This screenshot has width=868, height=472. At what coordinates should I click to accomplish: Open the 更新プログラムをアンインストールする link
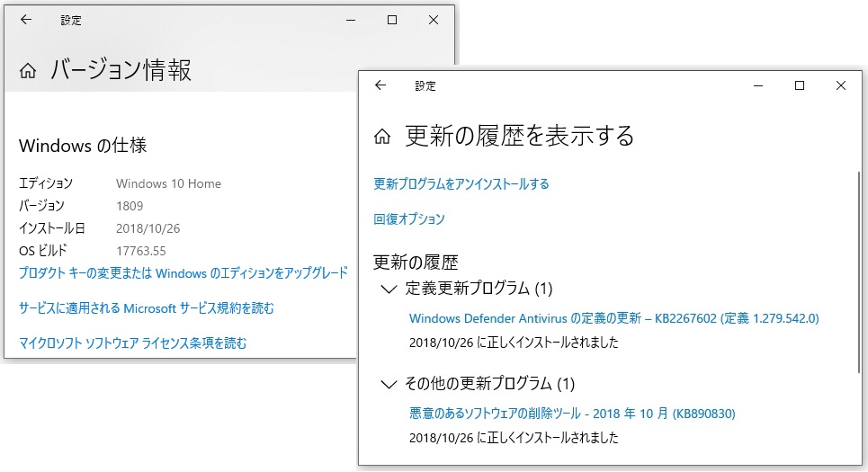(x=461, y=184)
